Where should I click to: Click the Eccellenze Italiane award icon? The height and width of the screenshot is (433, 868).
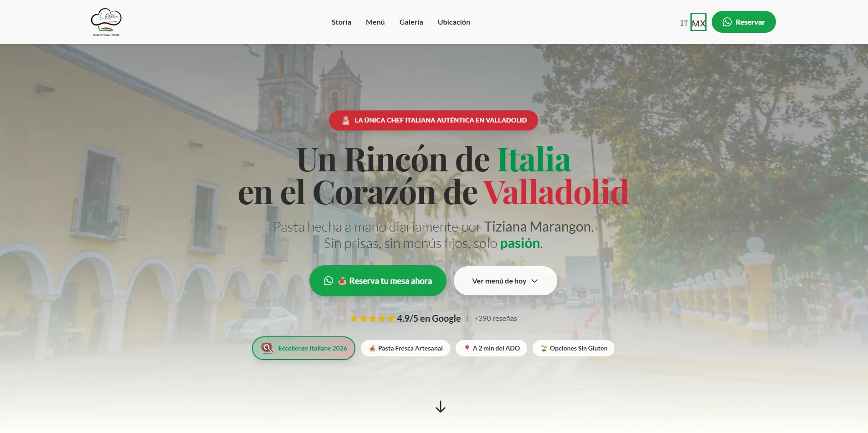click(x=267, y=348)
